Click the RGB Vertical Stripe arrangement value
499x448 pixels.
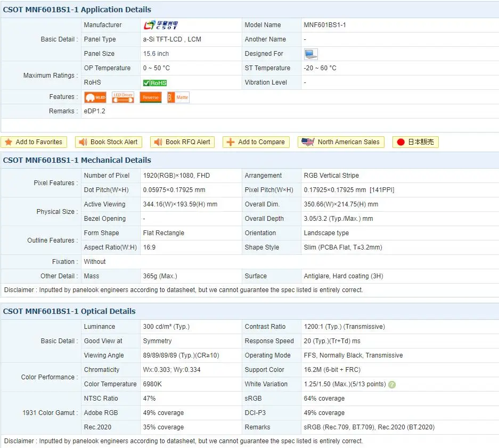(x=331, y=176)
